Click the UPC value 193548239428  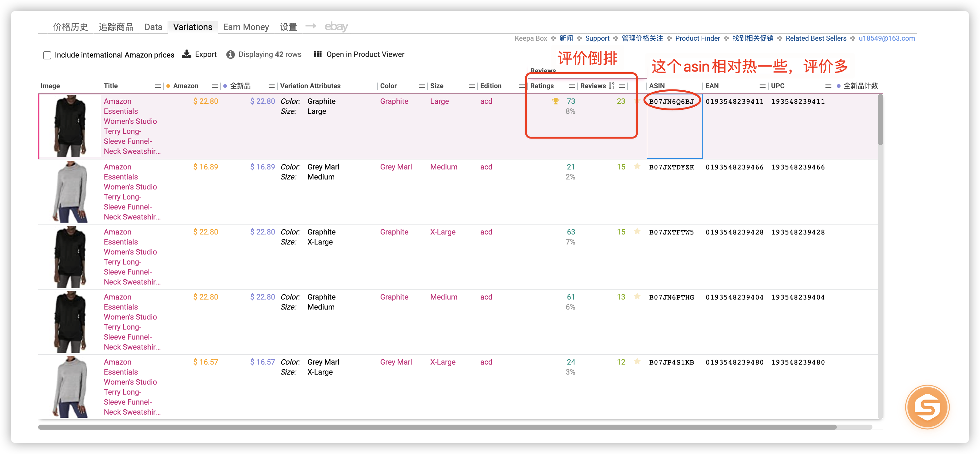(x=798, y=233)
